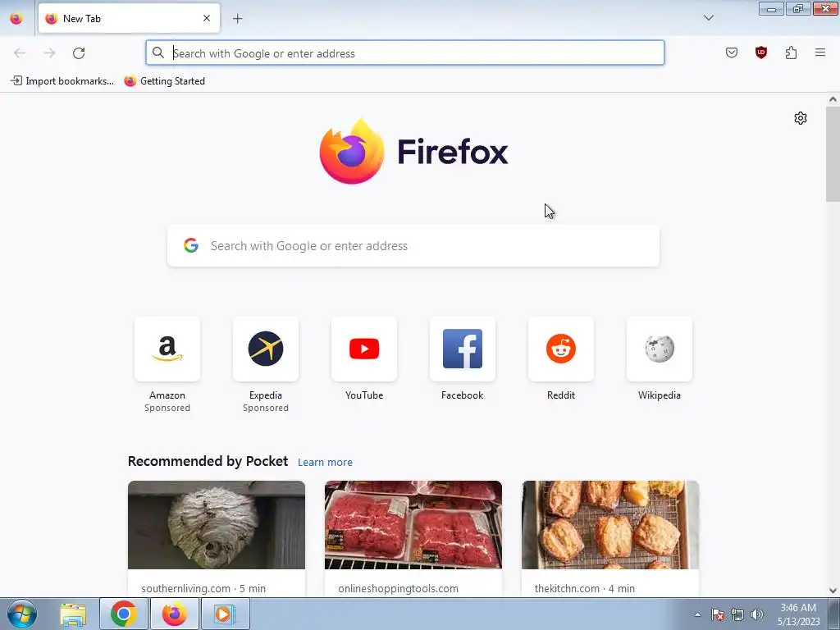This screenshot has height=630, width=840.
Task: Open Windows Explorer from taskbar
Action: 73,614
